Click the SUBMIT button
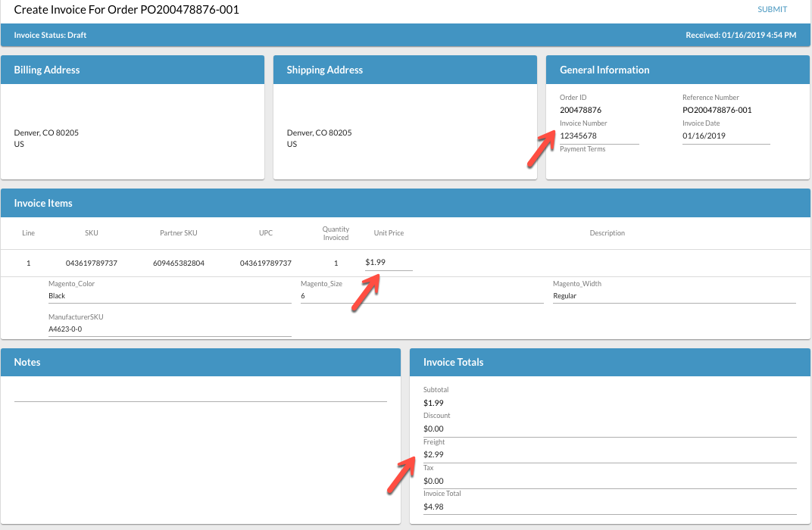Viewport: 812px width, 530px height. point(772,10)
